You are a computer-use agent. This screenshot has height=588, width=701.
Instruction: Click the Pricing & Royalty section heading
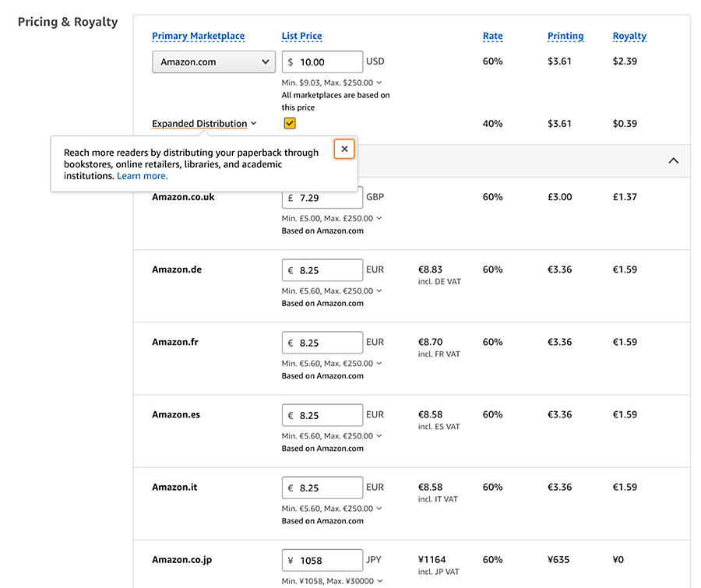click(x=68, y=22)
